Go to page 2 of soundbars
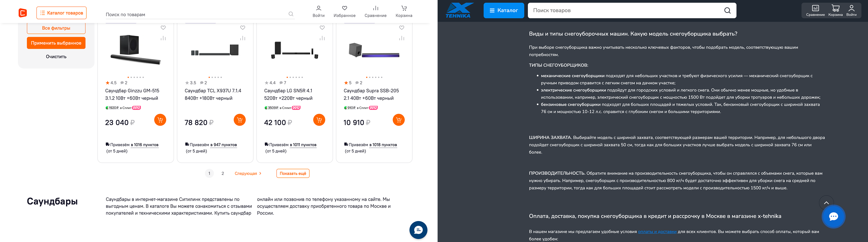 coord(223,173)
